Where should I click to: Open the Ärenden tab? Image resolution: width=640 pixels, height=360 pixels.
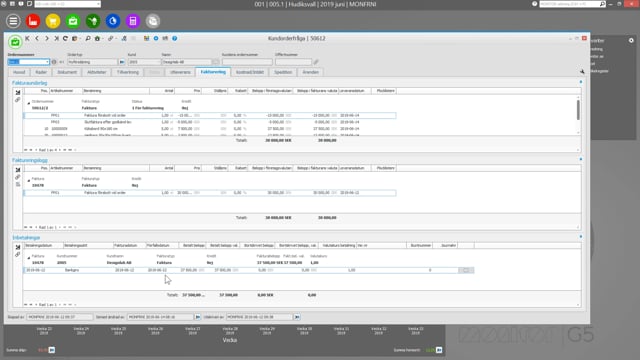click(310, 72)
